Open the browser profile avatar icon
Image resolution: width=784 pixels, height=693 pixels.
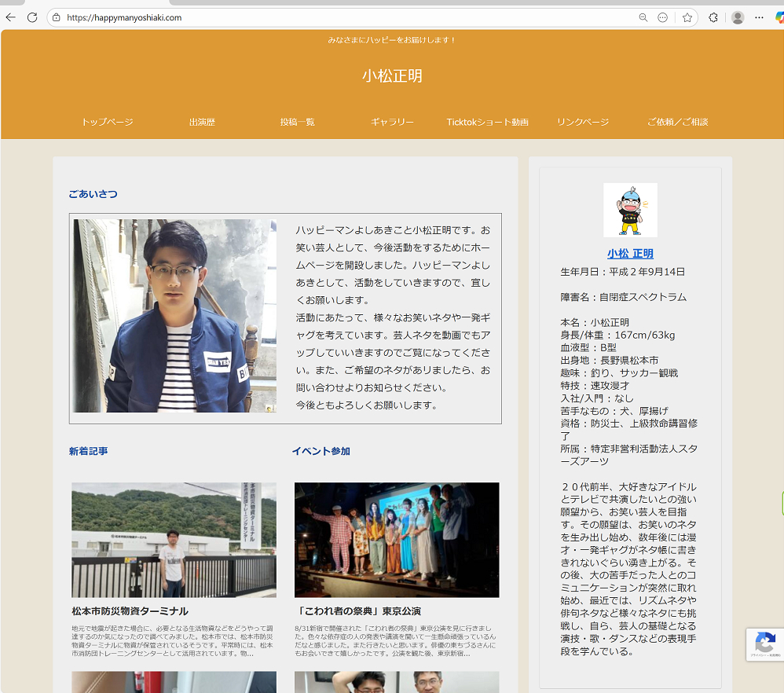737,17
